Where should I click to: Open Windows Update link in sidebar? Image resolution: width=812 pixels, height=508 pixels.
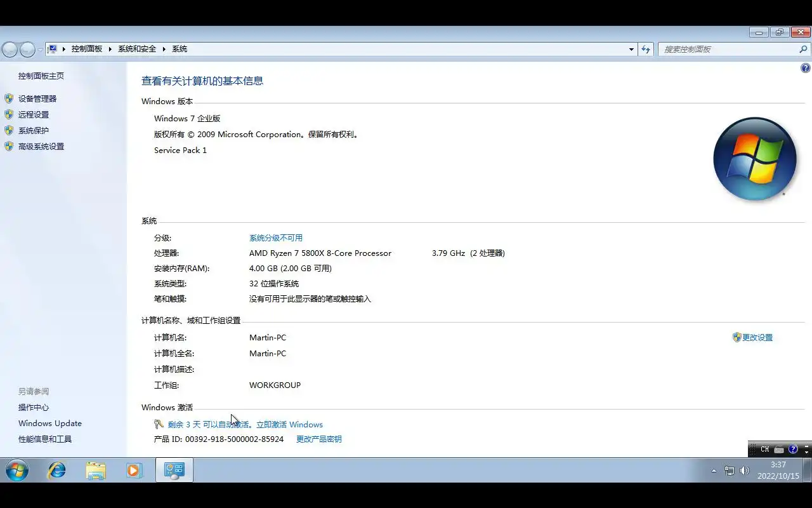pyautogui.click(x=50, y=423)
